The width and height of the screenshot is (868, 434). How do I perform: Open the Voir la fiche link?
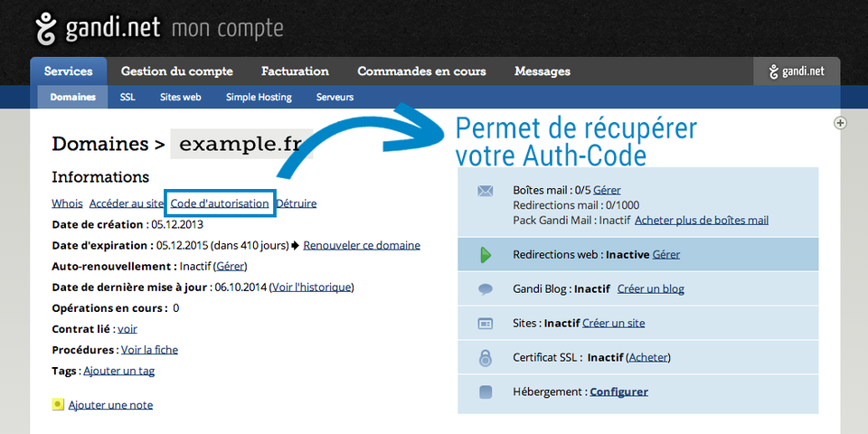click(149, 350)
